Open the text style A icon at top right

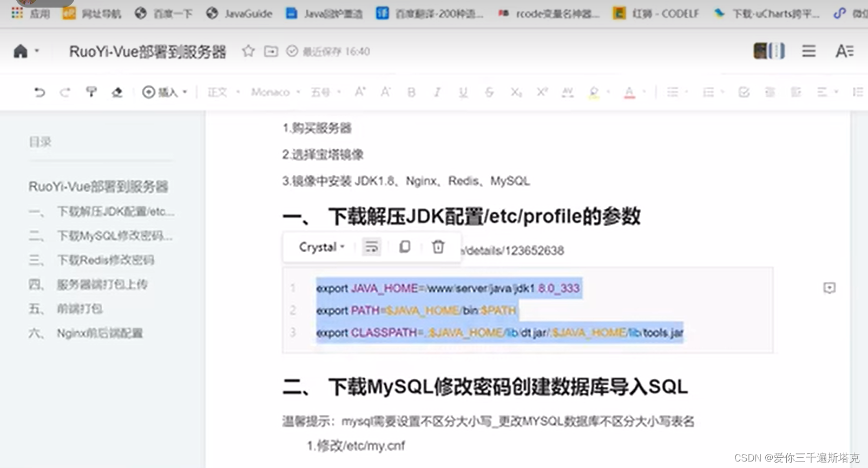[844, 51]
